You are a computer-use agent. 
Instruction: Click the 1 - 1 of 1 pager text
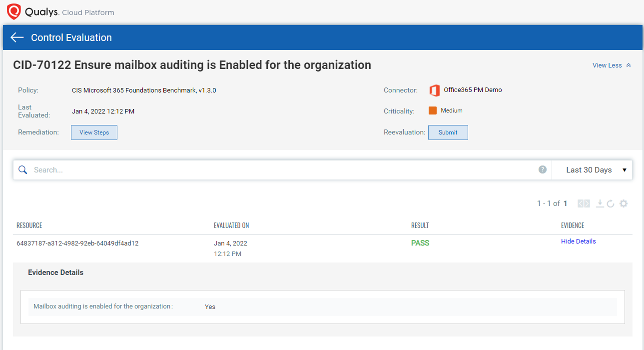pyautogui.click(x=552, y=203)
